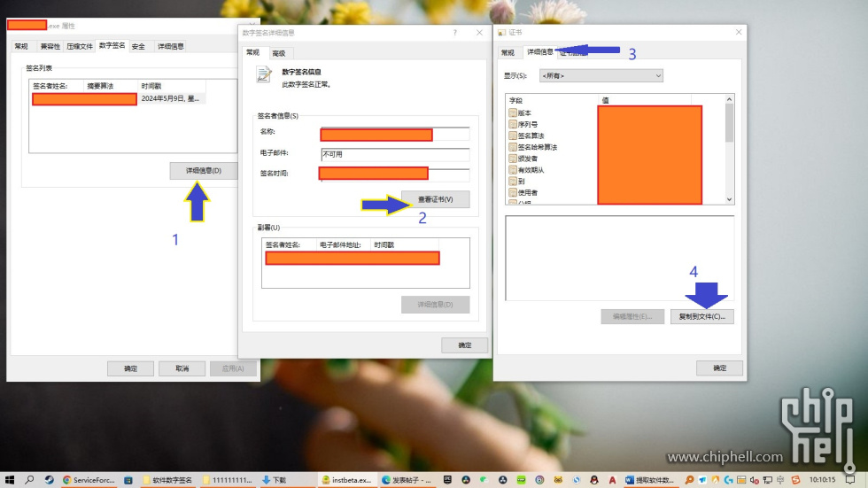Click the 电子邮件地址 column header in 副署 list
This screenshot has height=488, width=868.
[x=344, y=244]
